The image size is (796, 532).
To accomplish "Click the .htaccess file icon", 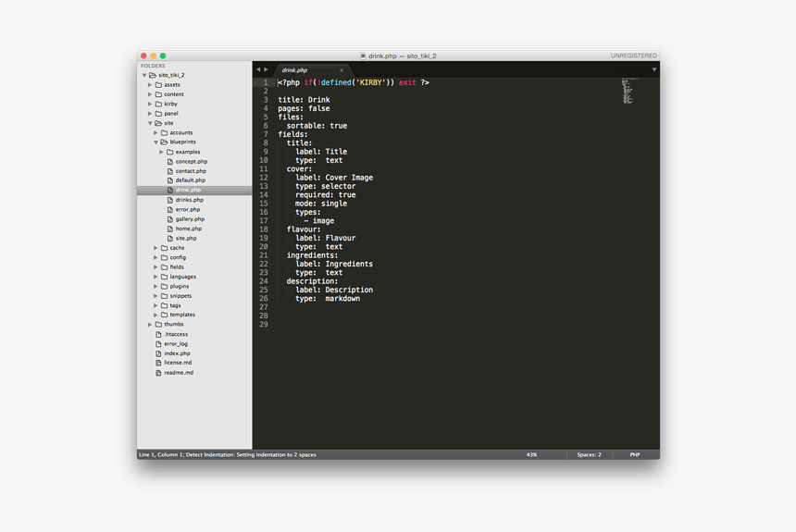I will pyautogui.click(x=158, y=335).
